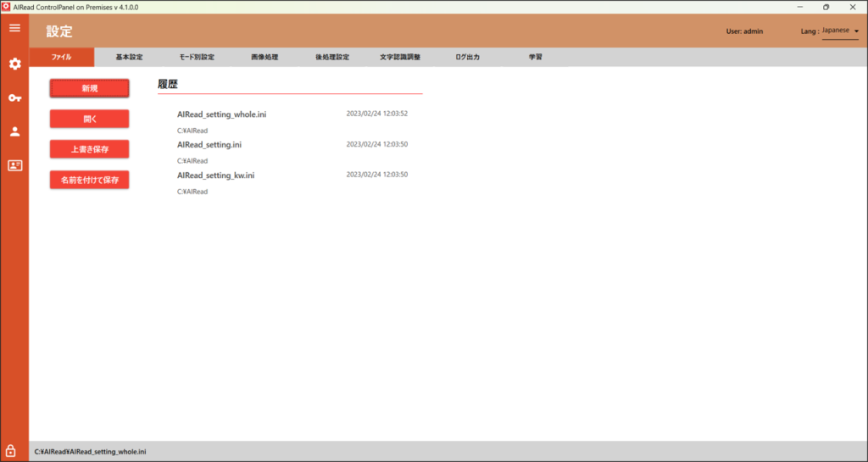Click the lock icon at the bottom left
Screen dimensions: 868x462
pyautogui.click(x=10, y=450)
